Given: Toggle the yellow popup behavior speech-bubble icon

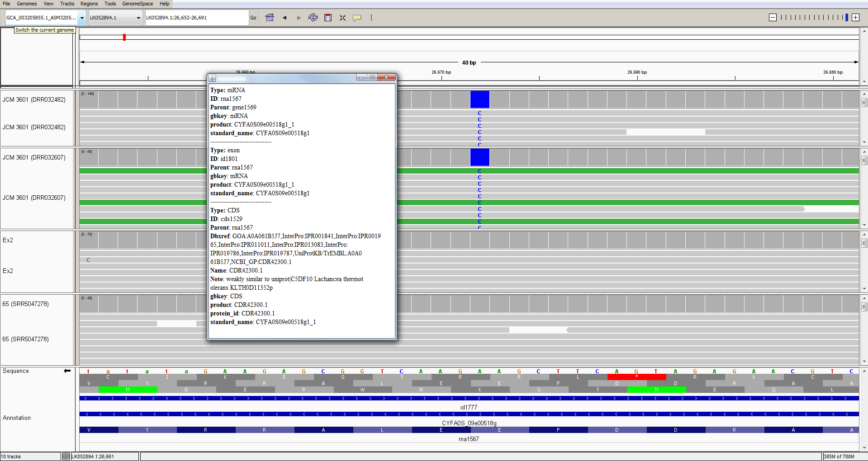Looking at the screenshot, I should pyautogui.click(x=357, y=18).
